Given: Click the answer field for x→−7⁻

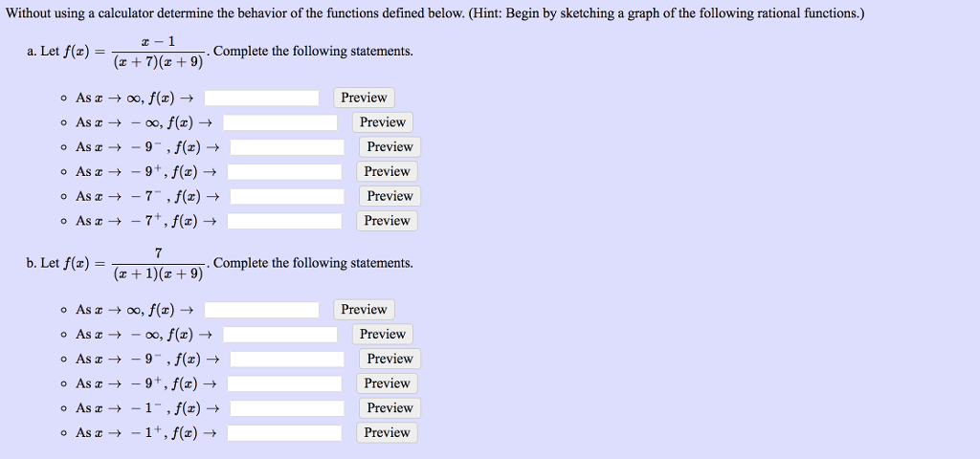Looking at the screenshot, I should (x=287, y=197).
